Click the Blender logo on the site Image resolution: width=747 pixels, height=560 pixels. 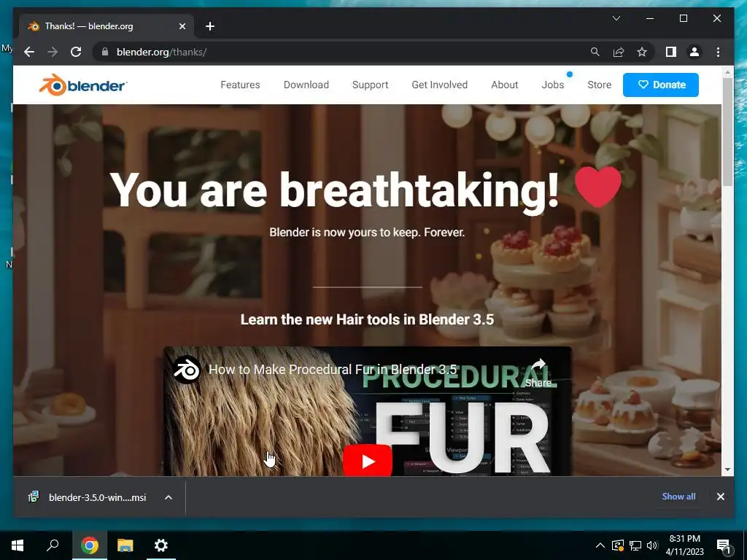83,85
